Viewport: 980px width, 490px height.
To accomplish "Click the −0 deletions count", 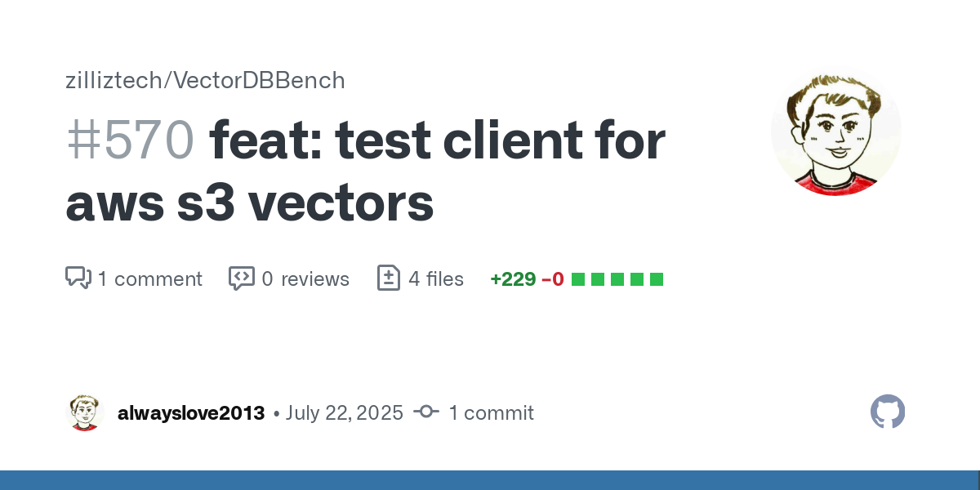I will [553, 279].
